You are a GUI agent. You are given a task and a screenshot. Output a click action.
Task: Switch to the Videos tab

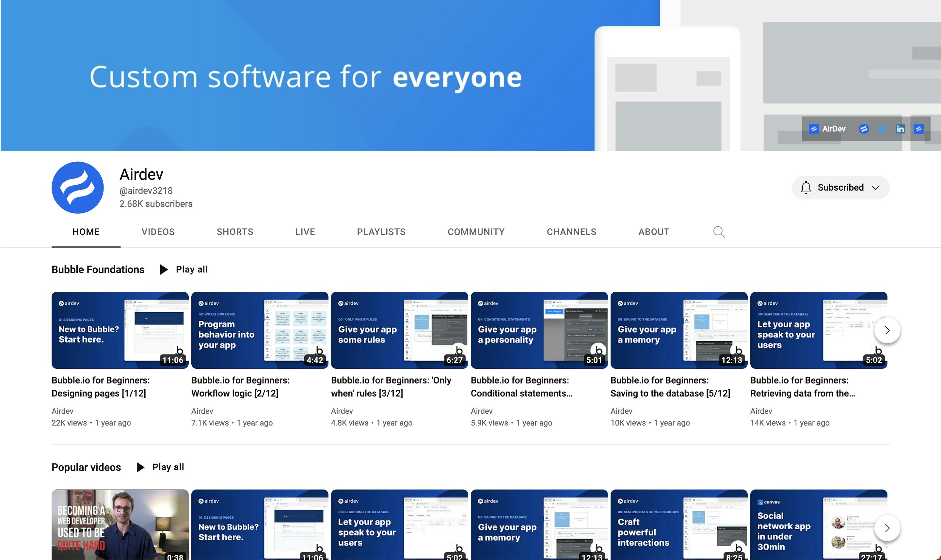pyautogui.click(x=158, y=232)
